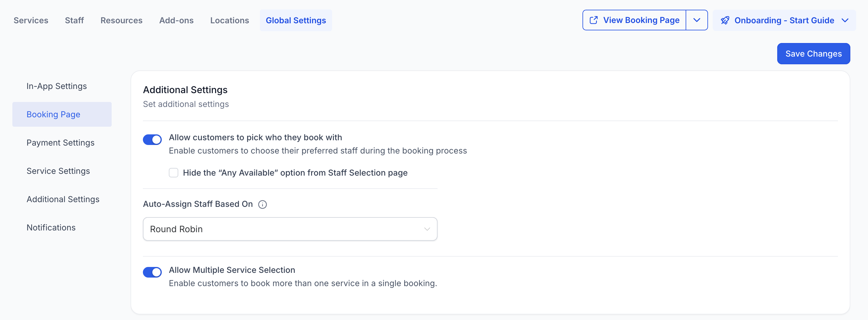Open the Round Robin dropdown

click(290, 229)
